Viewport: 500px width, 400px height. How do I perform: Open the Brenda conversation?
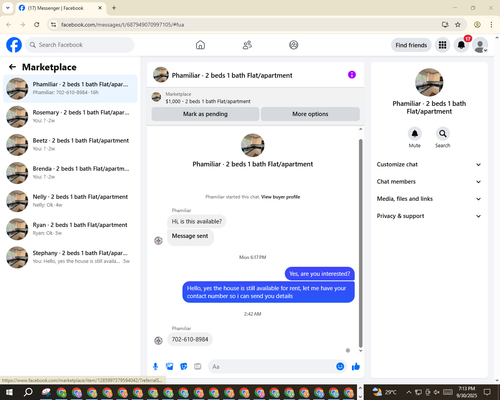[x=70, y=173]
